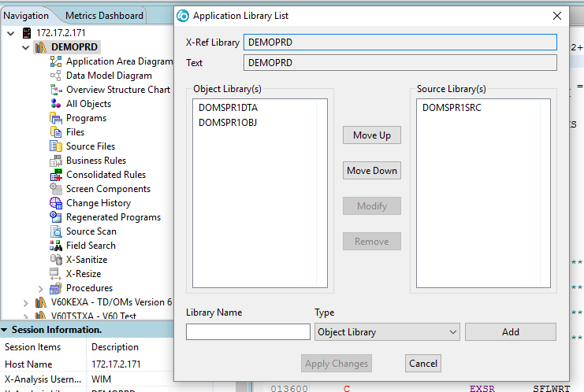Collapse the DEMOPRD tree node
The image size is (584, 392).
point(26,47)
